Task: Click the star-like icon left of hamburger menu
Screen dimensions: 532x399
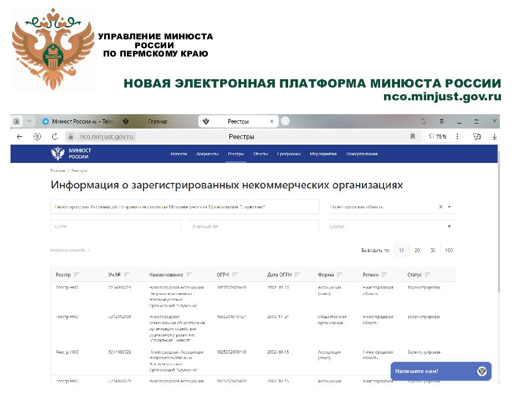Action: pos(424,121)
